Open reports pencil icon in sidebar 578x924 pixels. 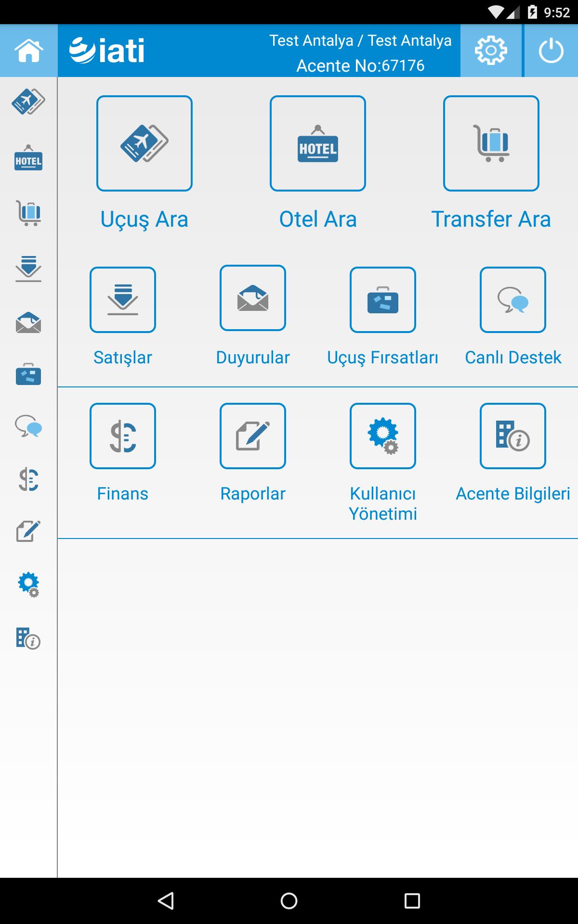pyautogui.click(x=28, y=531)
